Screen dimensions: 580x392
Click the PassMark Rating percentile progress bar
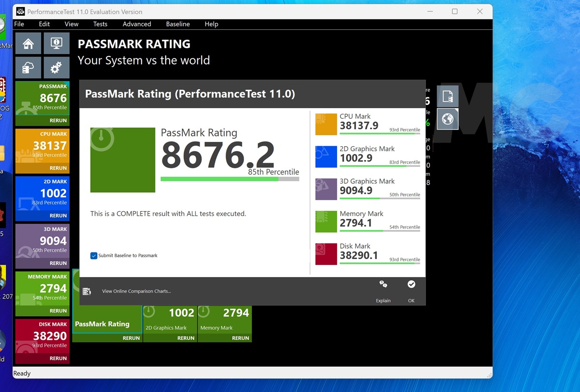pyautogui.click(x=230, y=179)
